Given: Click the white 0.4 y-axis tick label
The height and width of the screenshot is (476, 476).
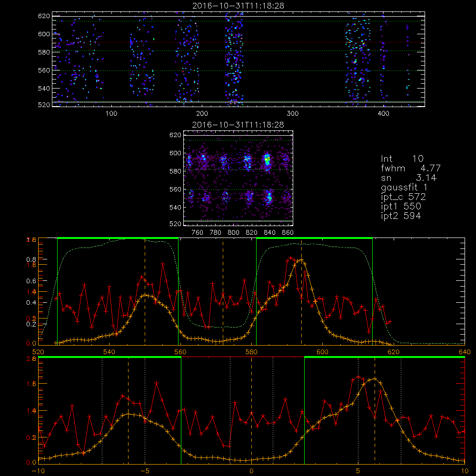Looking at the screenshot, I should click(31, 302).
